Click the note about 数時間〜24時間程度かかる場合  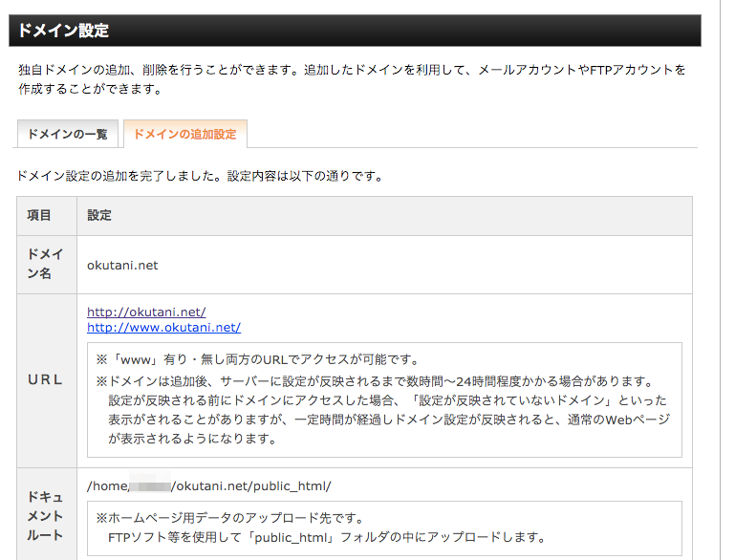pyautogui.click(x=376, y=381)
